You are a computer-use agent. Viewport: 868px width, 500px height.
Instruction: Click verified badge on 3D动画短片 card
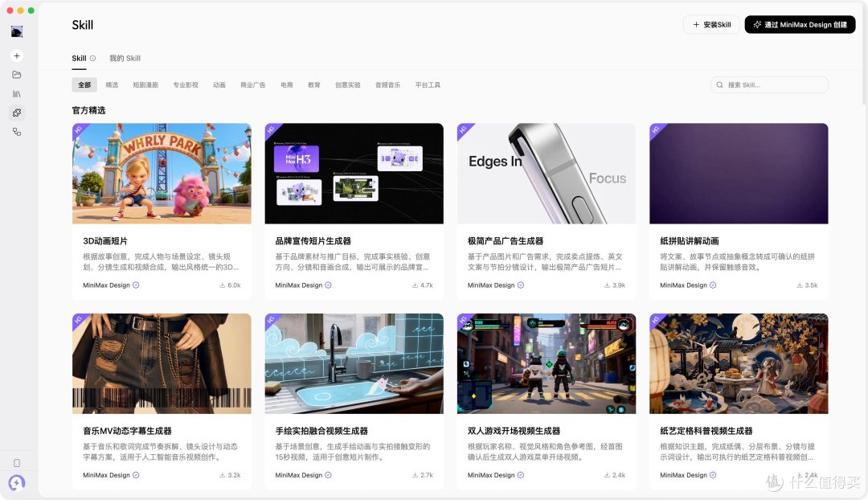(136, 285)
